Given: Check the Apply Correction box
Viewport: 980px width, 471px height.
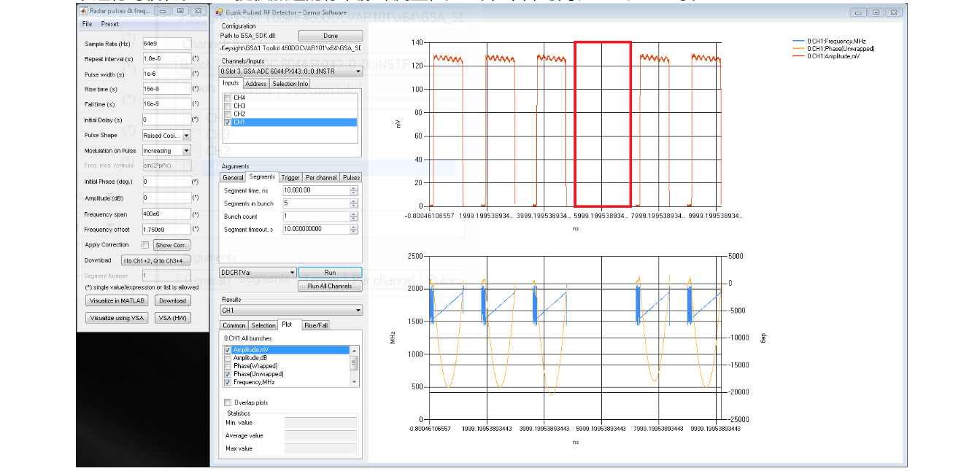Looking at the screenshot, I should pos(145,245).
